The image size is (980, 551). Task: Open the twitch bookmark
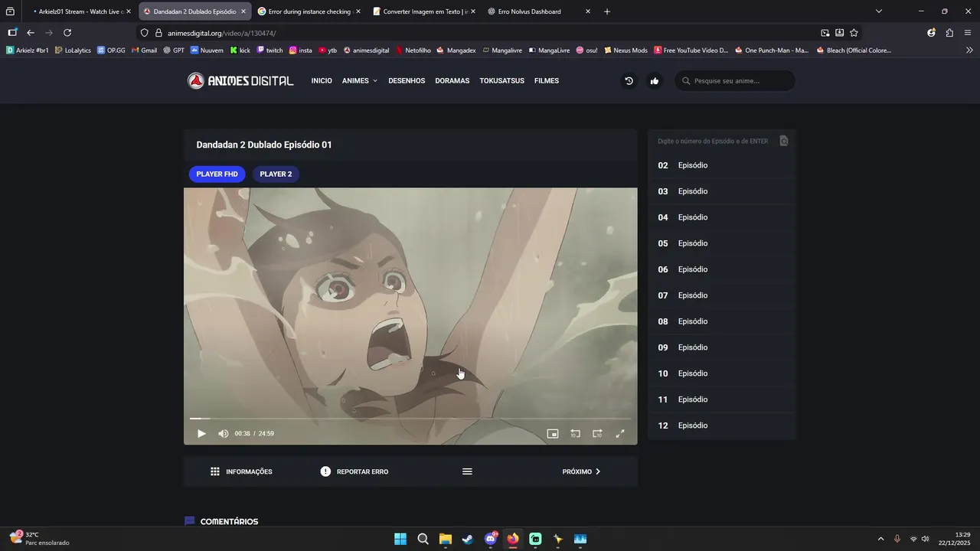click(x=269, y=51)
